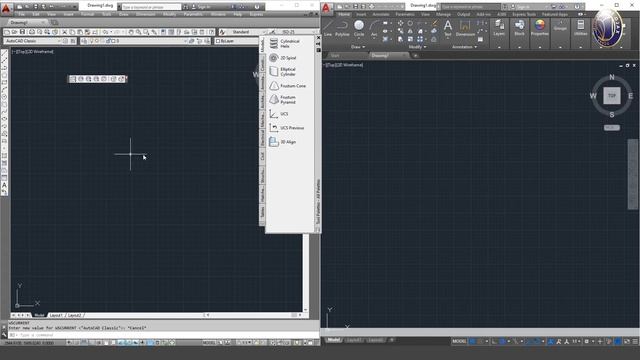Open the Start tab in right window
The height and width of the screenshot is (360, 640).
click(x=336, y=56)
